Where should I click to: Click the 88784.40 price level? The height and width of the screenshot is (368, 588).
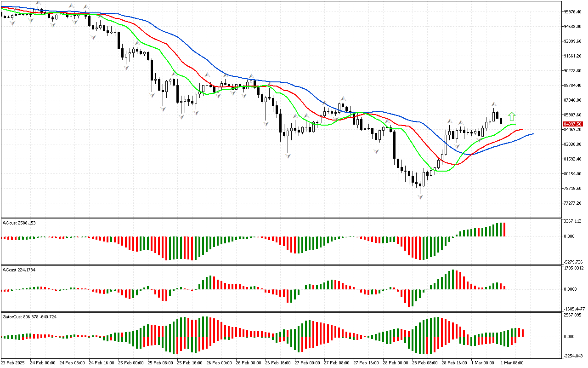point(573,86)
